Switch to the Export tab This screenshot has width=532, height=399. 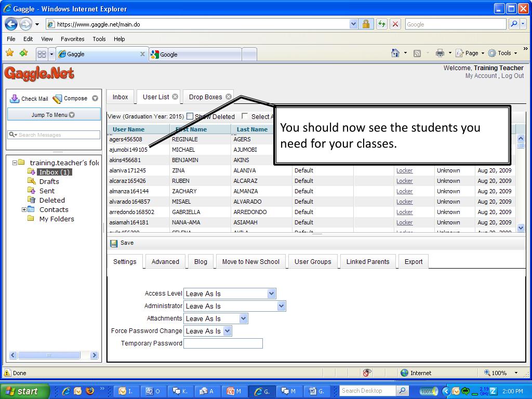414,262
